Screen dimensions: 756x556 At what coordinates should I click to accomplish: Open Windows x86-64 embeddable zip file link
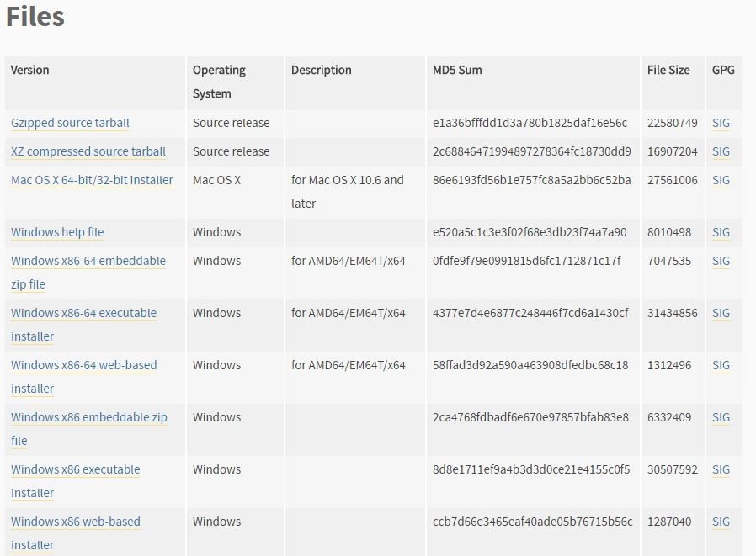[88, 273]
